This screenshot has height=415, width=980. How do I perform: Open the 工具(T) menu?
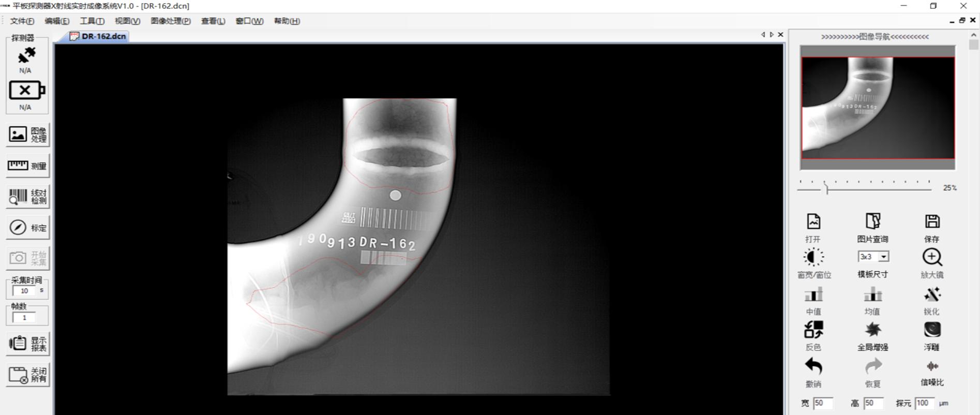tap(92, 21)
